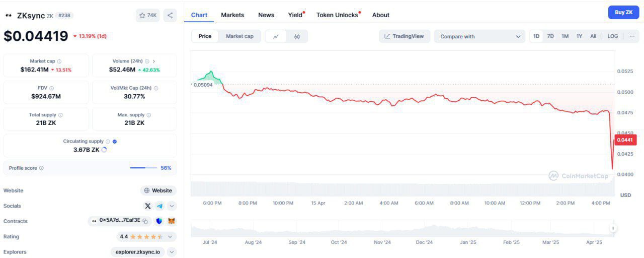Select Market cap chart toggle
The image size is (644, 258).
(239, 36)
